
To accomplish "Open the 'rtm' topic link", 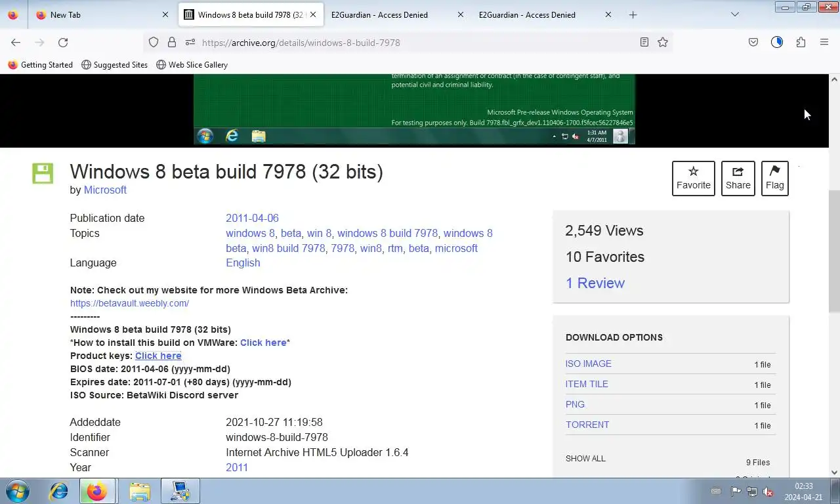I will (395, 248).
